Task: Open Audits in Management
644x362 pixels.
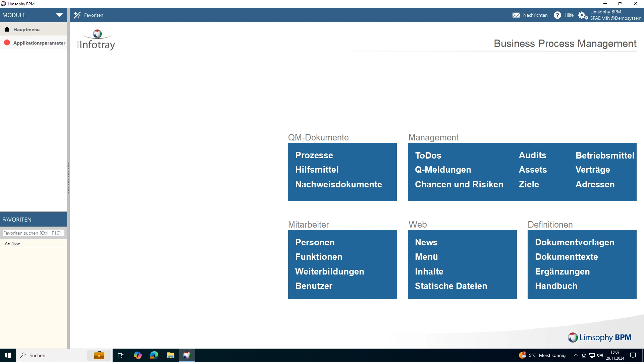Action: tap(532, 155)
